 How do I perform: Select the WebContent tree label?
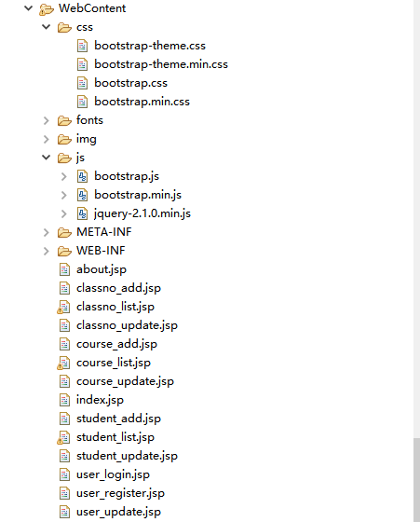92,8
